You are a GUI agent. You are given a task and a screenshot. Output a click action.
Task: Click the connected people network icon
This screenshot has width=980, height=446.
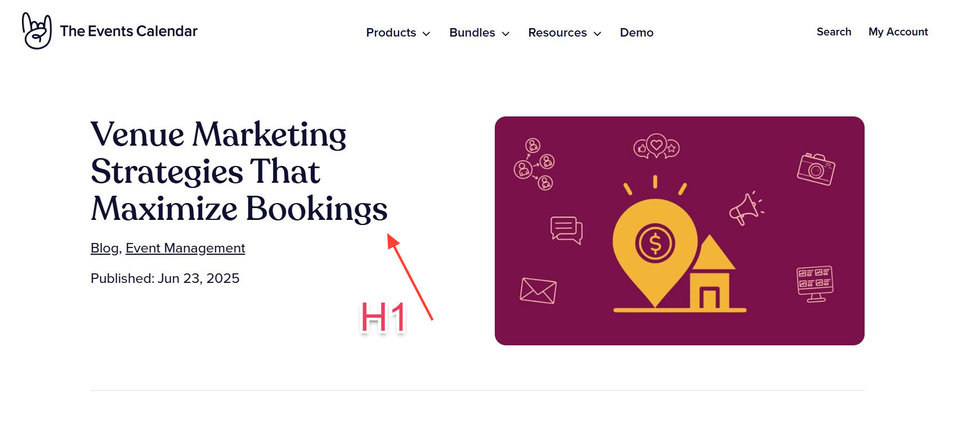pyautogui.click(x=534, y=164)
